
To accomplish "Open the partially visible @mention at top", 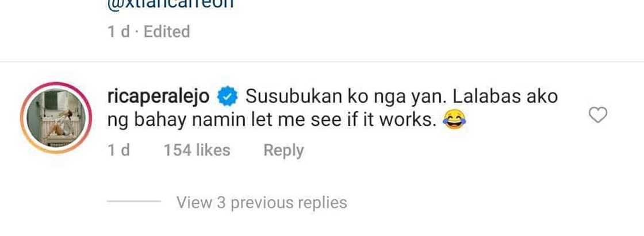I will tap(170, 5).
